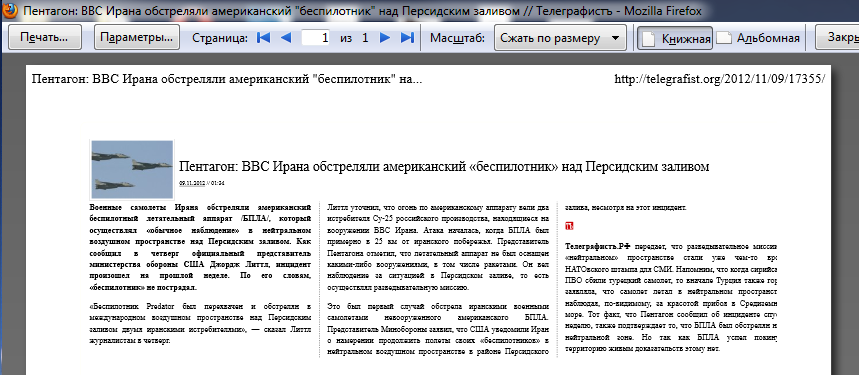
Task: Click the URL telegrafist.org in page header
Action: point(720,79)
